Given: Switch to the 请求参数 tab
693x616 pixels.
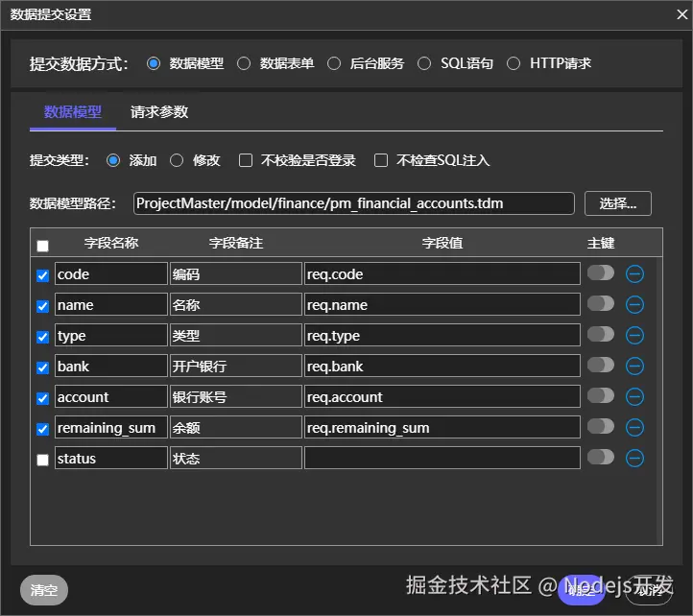Looking at the screenshot, I should 159,112.
